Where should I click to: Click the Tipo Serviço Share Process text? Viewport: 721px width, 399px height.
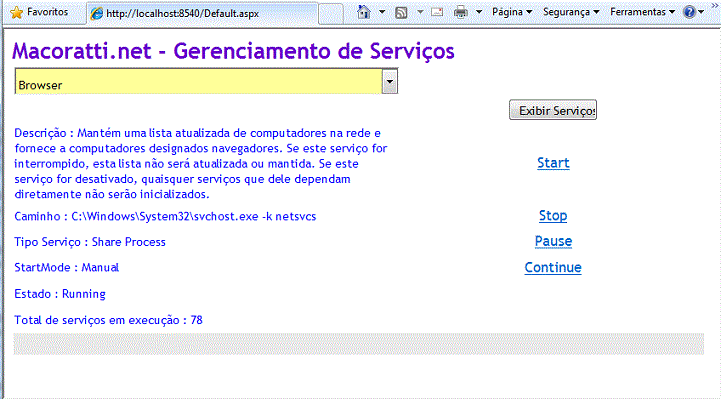point(90,242)
